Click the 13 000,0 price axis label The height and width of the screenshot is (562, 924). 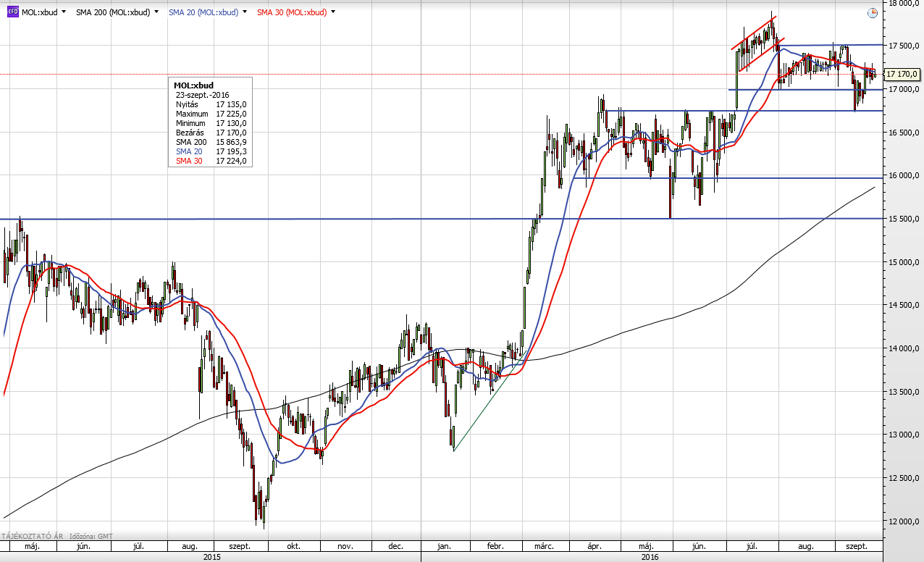pos(904,435)
